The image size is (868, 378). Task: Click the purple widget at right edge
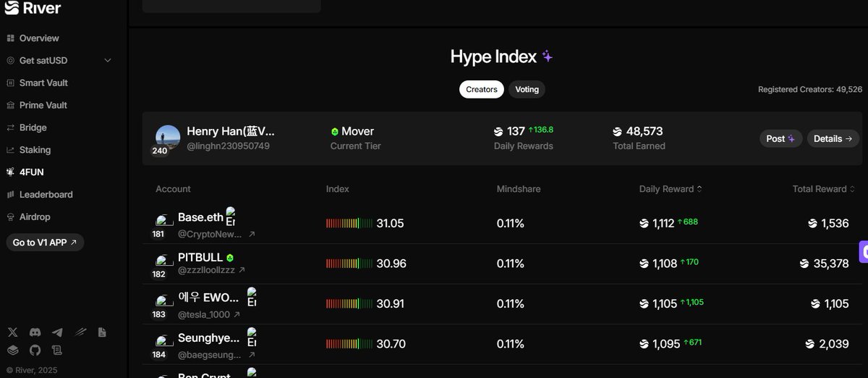[864, 252]
